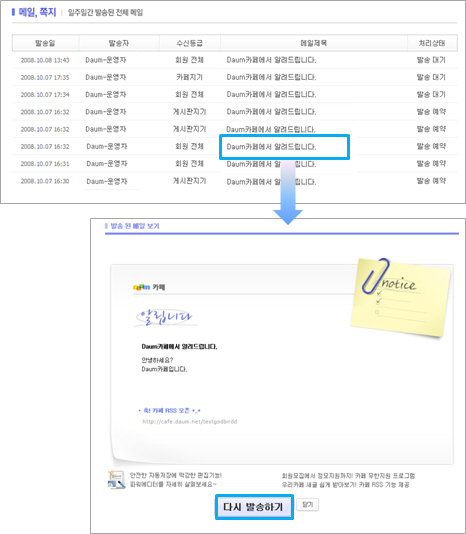Screen dimensions: 466x534
Task: Click the 메일제목 column header
Action: (314, 43)
